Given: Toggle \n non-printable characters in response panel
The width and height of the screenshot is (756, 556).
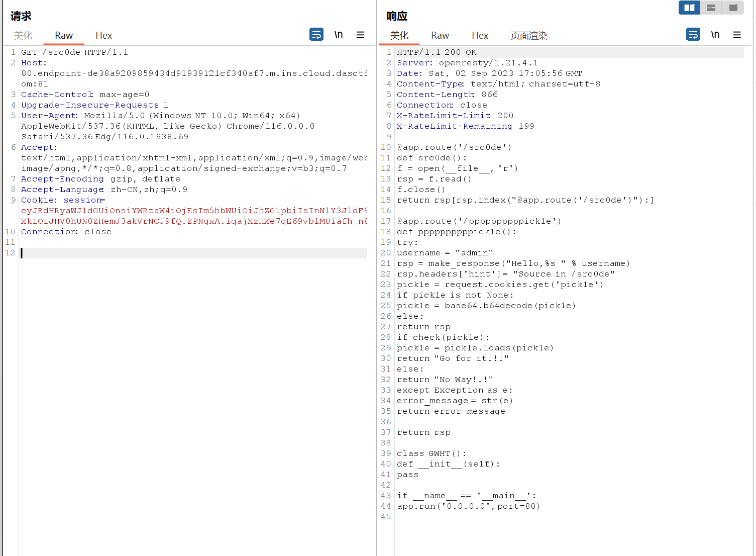Looking at the screenshot, I should point(715,35).
